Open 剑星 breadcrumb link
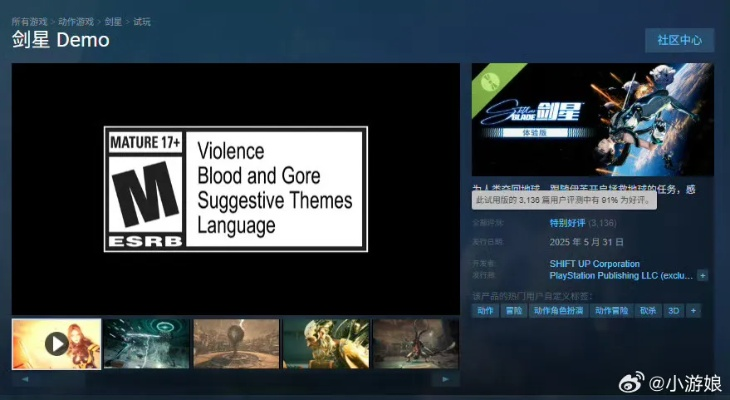The image size is (730, 400). (113, 22)
